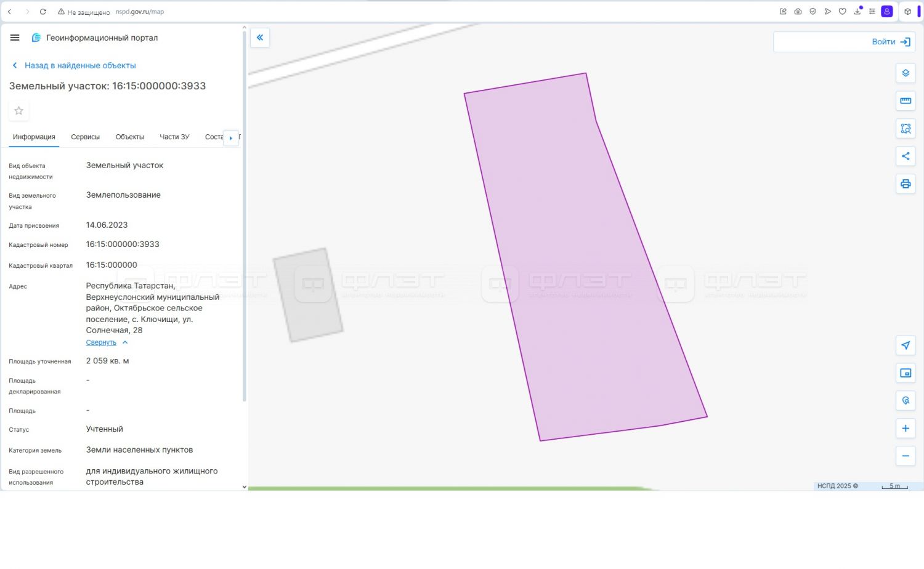Open the Части ЗУ tab
Screen dimensions: 924x569
tap(174, 137)
